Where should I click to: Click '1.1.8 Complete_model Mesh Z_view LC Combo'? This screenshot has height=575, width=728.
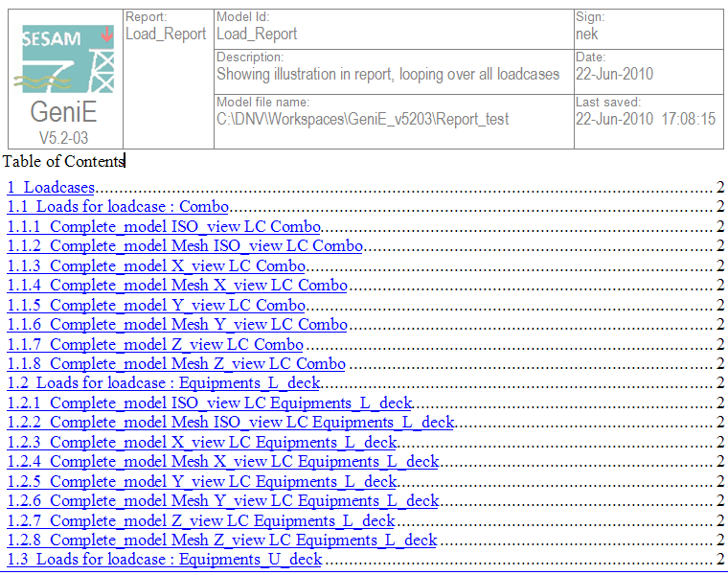coord(176,363)
